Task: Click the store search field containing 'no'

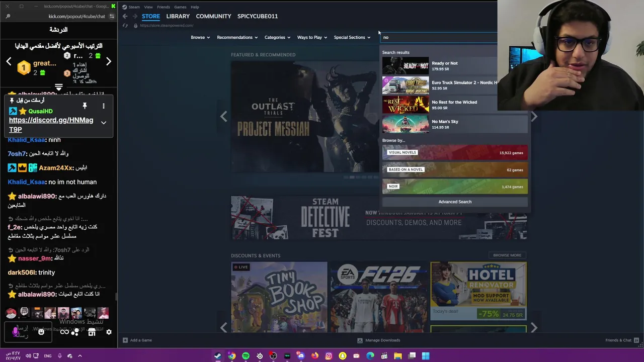Action: click(x=439, y=37)
